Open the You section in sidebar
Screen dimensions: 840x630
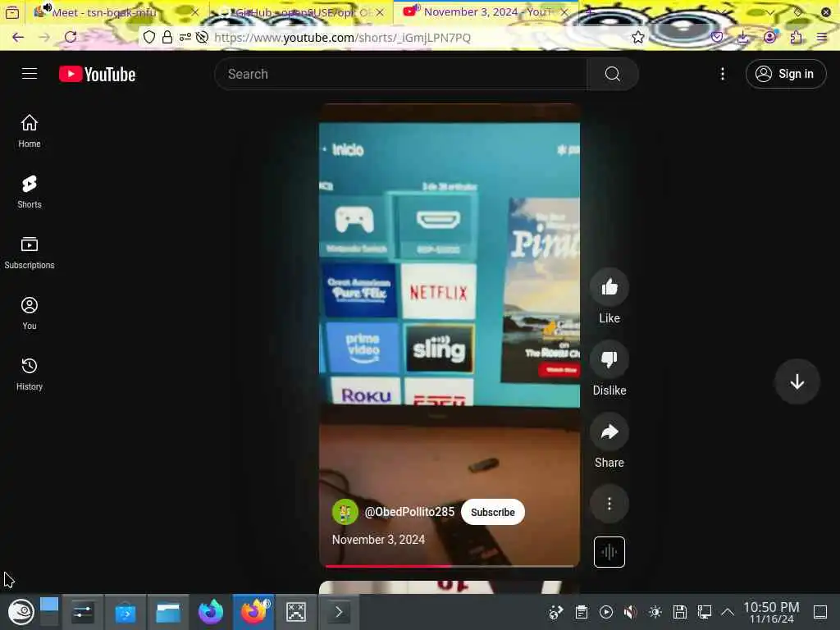point(30,313)
